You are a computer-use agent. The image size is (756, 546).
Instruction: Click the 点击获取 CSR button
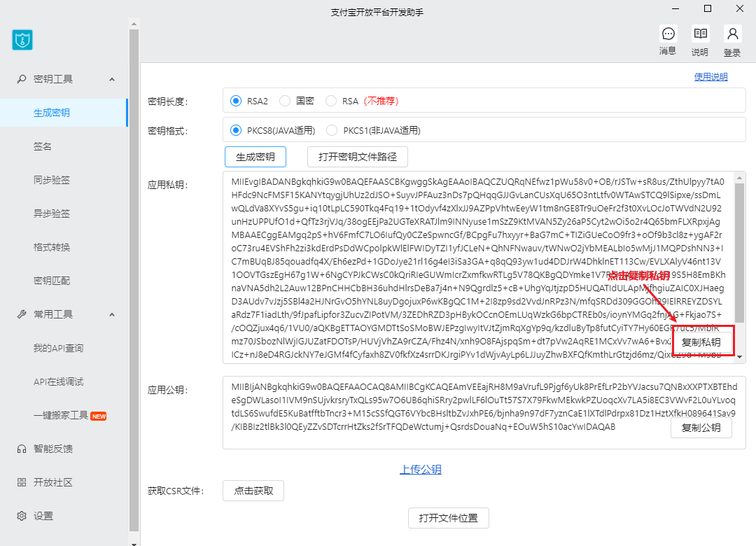253,491
